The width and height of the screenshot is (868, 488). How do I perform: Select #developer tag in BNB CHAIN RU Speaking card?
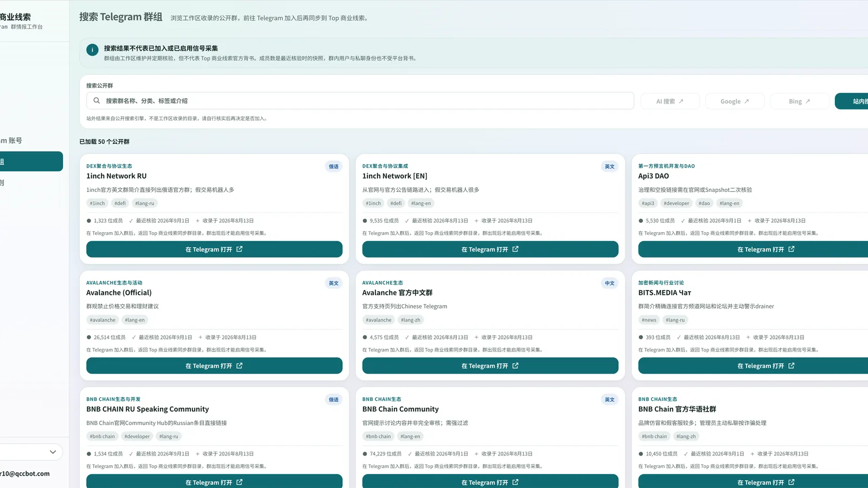137,436
